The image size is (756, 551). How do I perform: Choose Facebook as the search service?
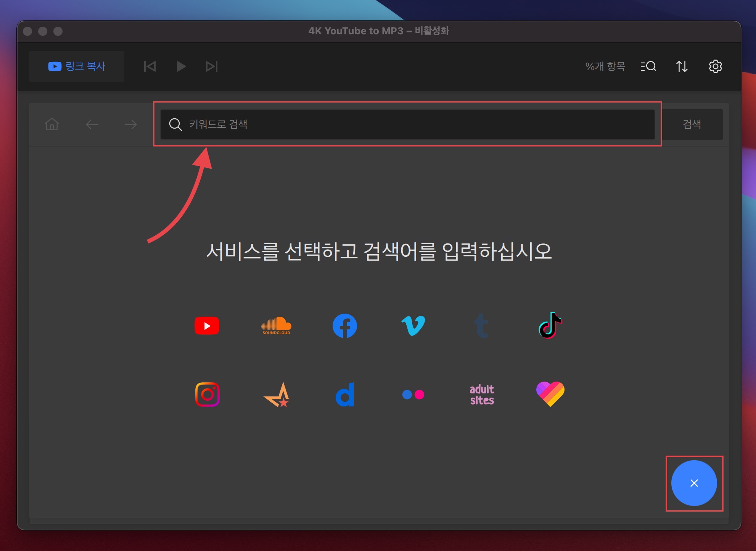tap(344, 326)
